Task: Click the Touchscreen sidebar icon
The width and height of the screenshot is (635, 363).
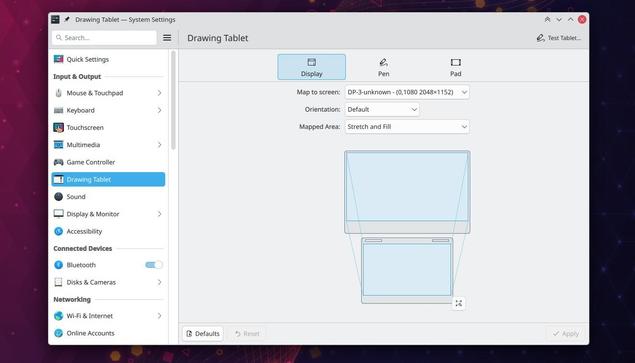Action: (x=58, y=127)
